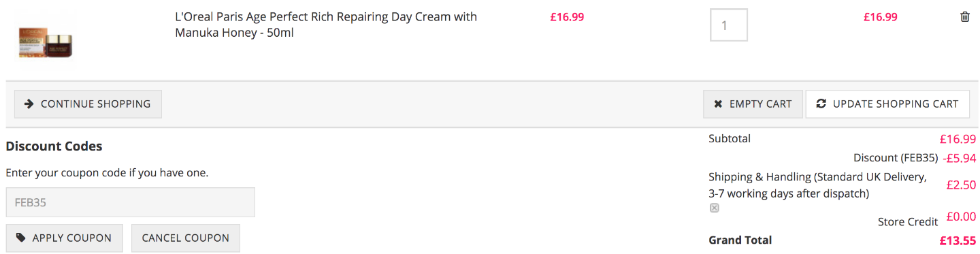
Task: Click the Empty Cart button label
Action: coord(761,104)
